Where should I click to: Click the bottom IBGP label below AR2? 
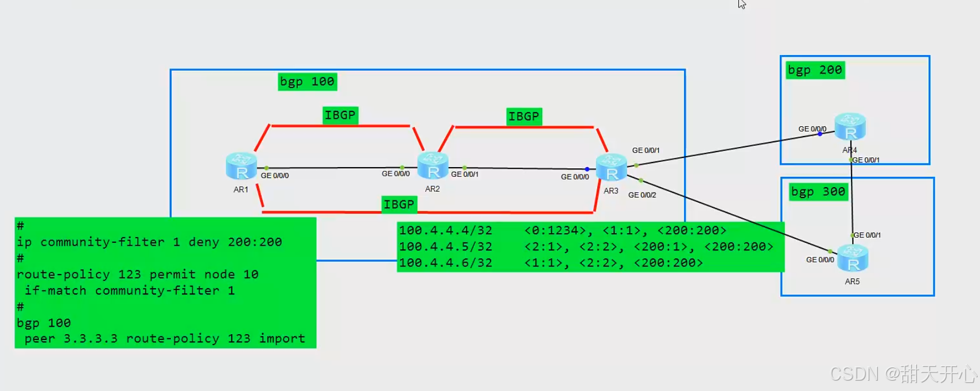coord(399,204)
